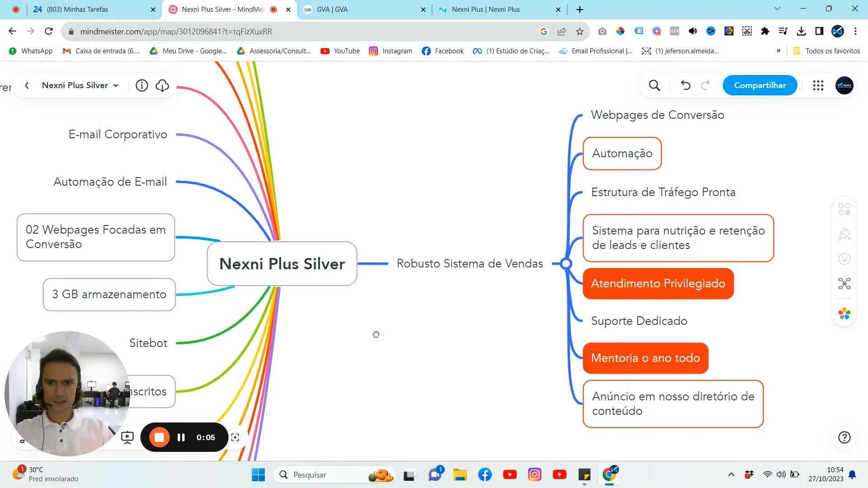This screenshot has height=488, width=868.
Task: Open the apps grid menu
Action: (x=818, y=85)
